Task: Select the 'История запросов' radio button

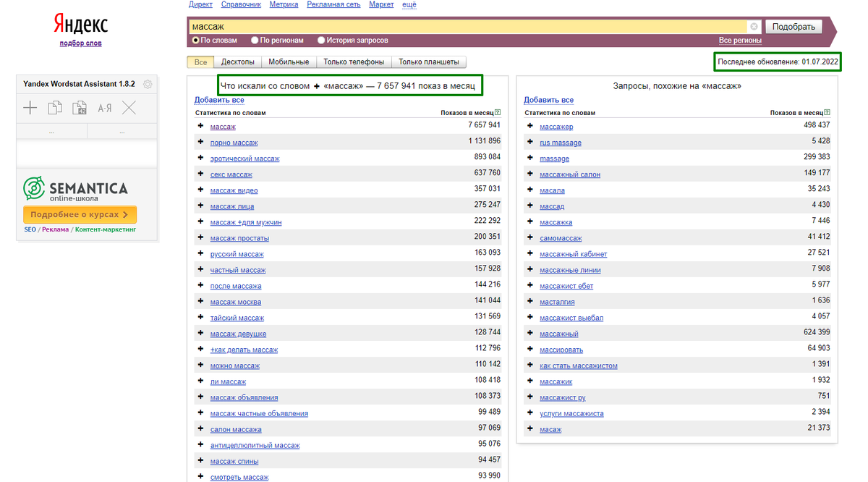Action: click(320, 41)
